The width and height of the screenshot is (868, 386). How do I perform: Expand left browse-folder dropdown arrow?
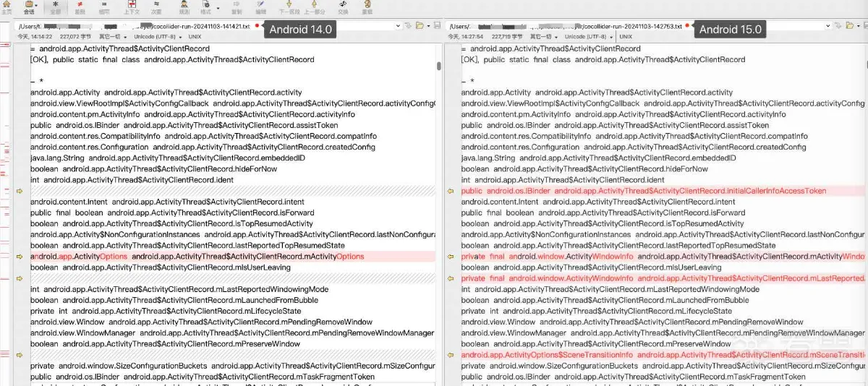click(427, 26)
